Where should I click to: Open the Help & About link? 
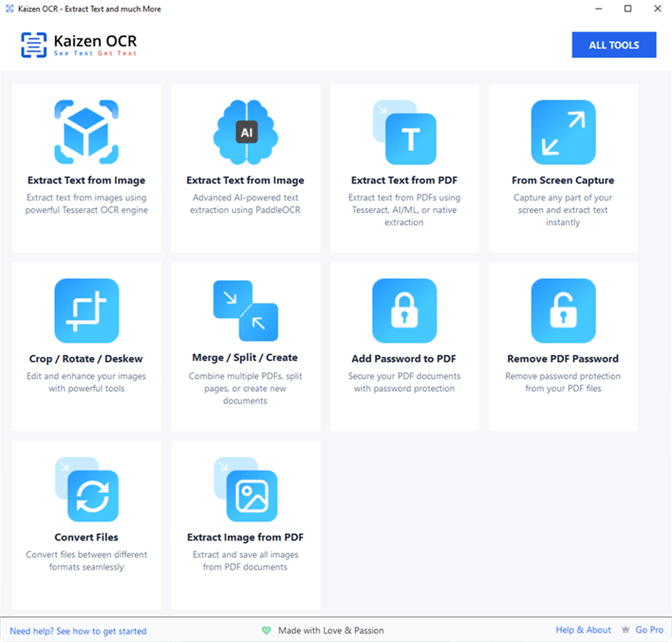tap(583, 630)
